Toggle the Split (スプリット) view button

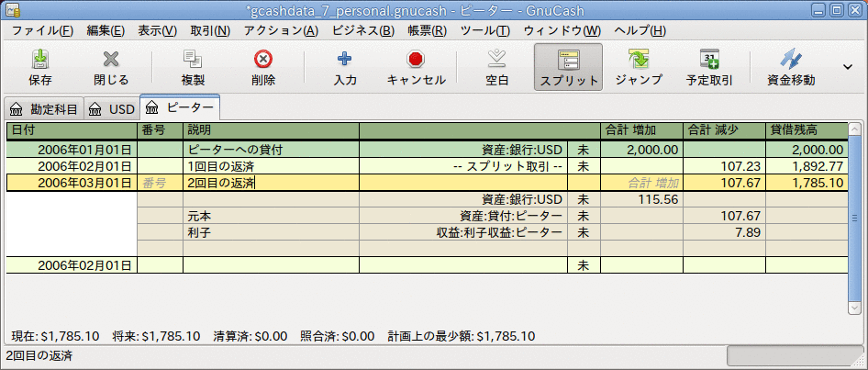[x=569, y=68]
